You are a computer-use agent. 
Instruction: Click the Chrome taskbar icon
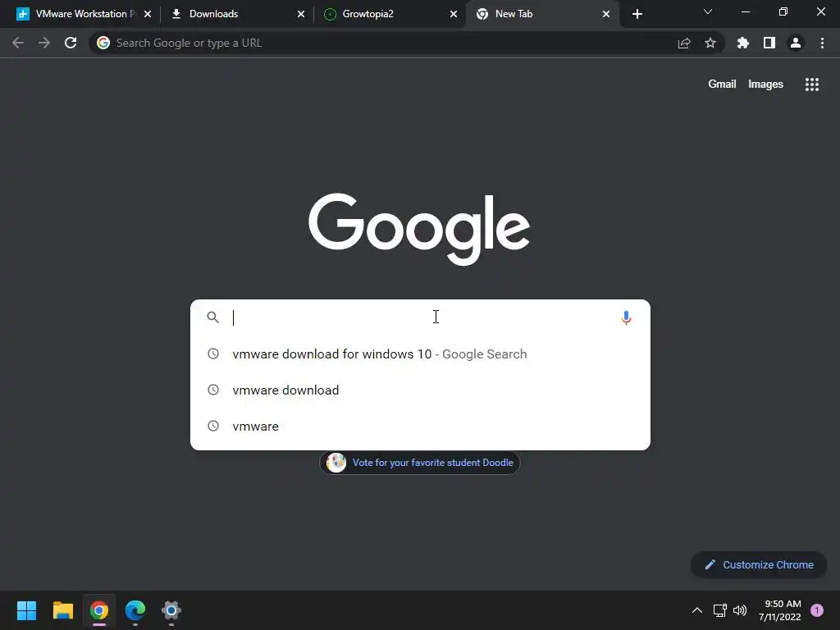[x=99, y=610]
